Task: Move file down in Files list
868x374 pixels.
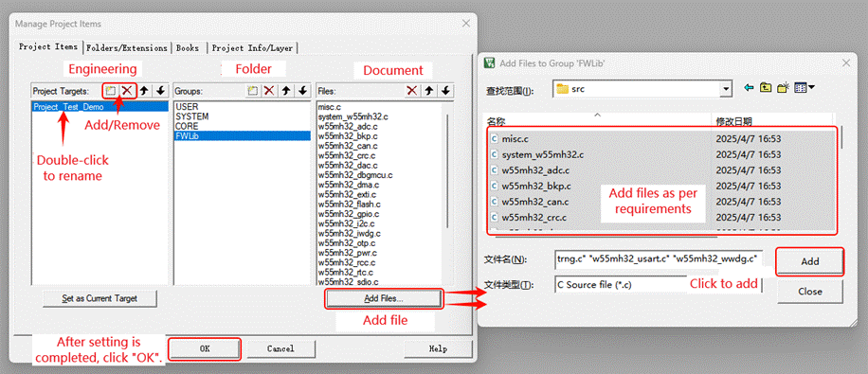Action: click(x=445, y=91)
